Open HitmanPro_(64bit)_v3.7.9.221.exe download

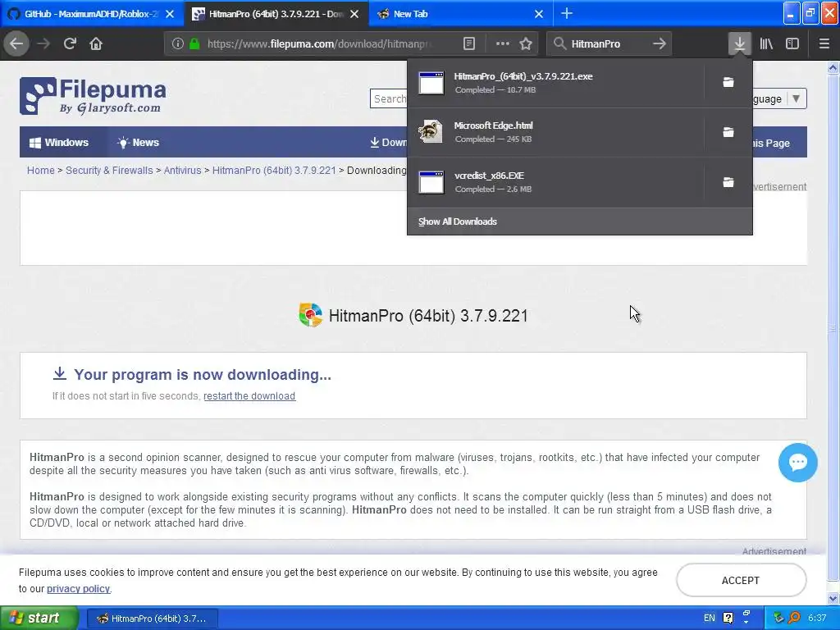point(555,83)
